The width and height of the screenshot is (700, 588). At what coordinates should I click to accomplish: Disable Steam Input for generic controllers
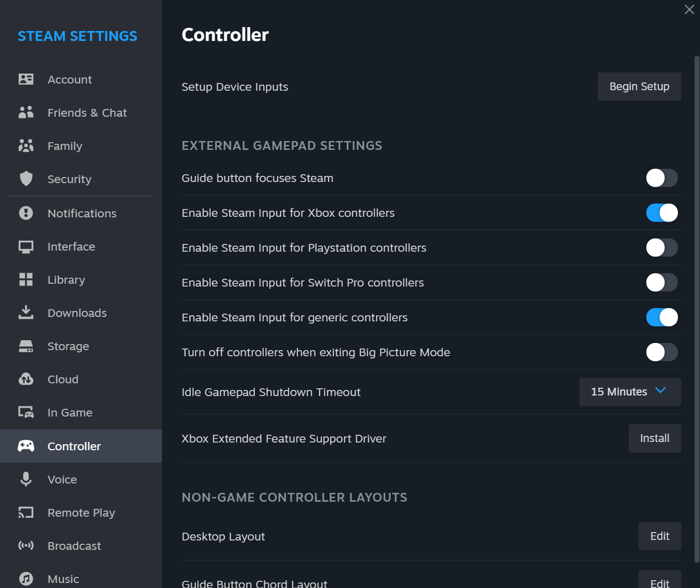click(662, 318)
